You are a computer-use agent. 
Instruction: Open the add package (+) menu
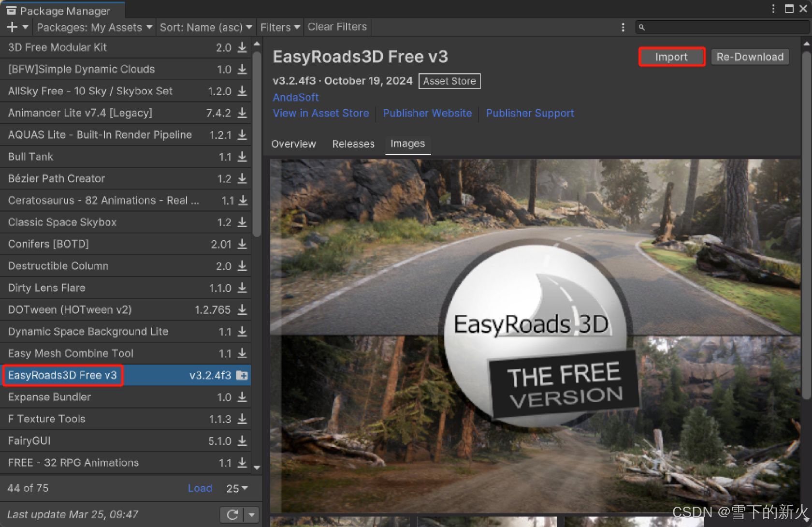[x=17, y=27]
